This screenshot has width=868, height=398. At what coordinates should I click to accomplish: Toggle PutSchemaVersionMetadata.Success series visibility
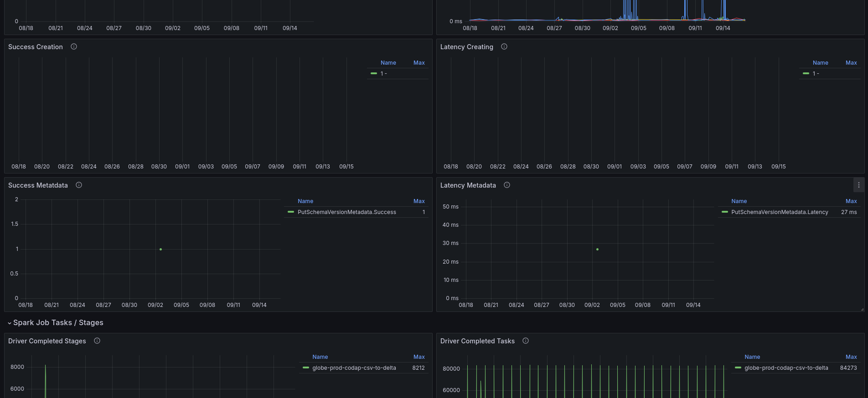(x=347, y=212)
